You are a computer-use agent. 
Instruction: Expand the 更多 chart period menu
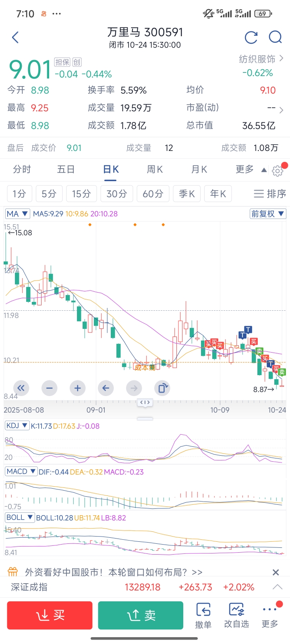pos(251,169)
